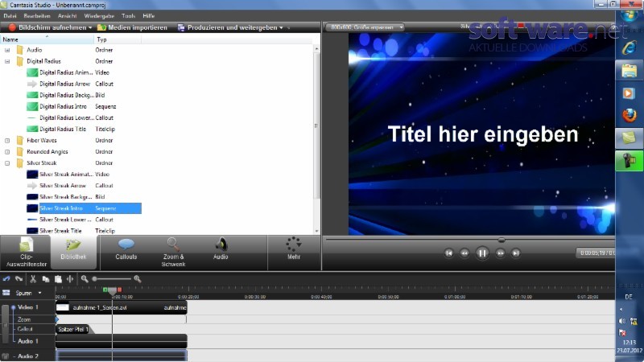Open the Clip-Auswahlfenster tab
Image resolution: width=644 pixels, height=362 pixels.
(26, 253)
